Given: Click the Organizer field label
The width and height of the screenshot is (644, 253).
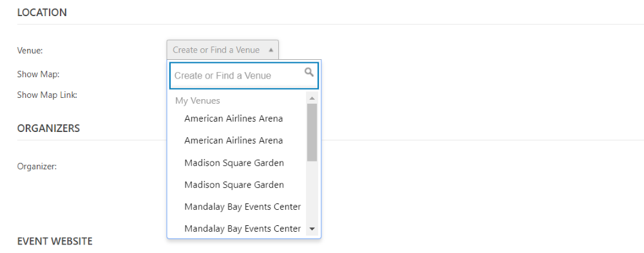Looking at the screenshot, I should click(x=37, y=167).
